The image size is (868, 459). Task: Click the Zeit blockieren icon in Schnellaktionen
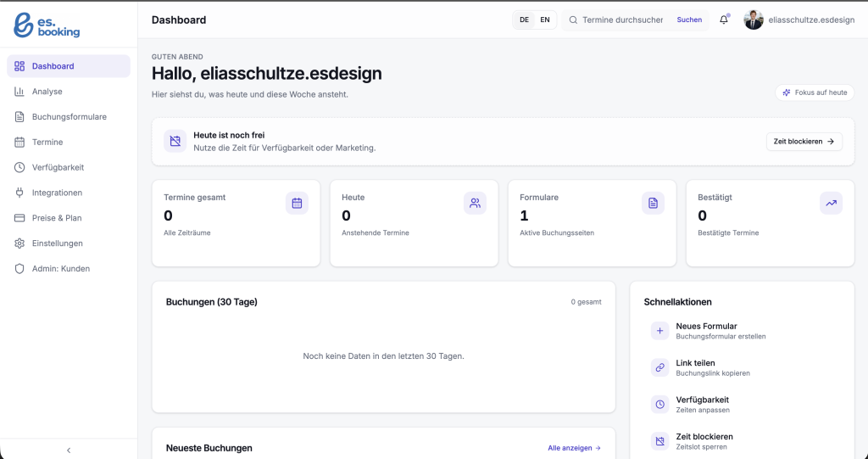pyautogui.click(x=659, y=441)
